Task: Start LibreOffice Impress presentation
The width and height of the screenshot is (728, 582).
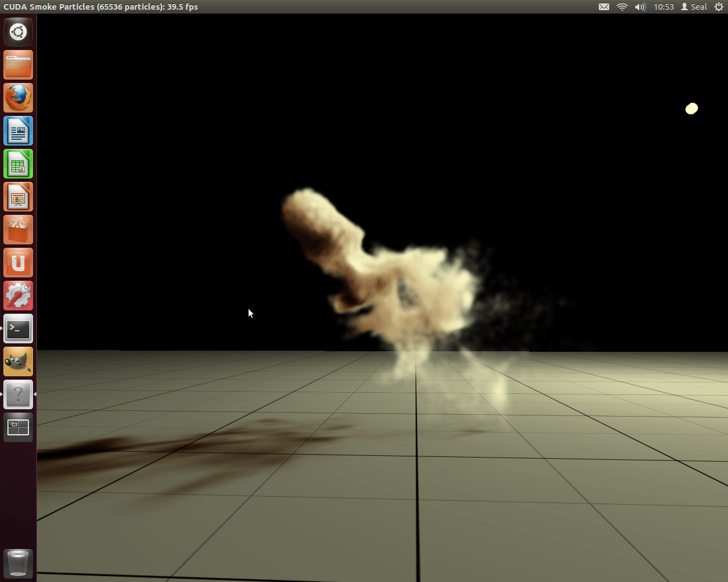Action: tap(18, 196)
